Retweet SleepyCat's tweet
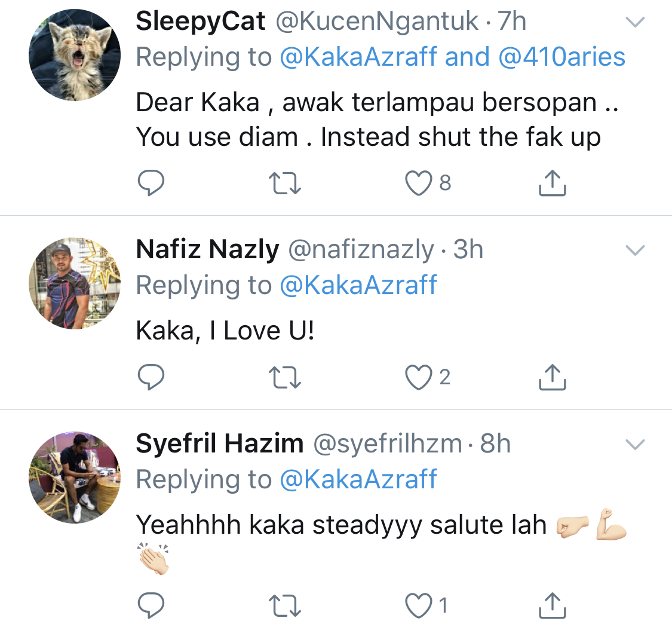This screenshot has width=672, height=624. (x=285, y=183)
